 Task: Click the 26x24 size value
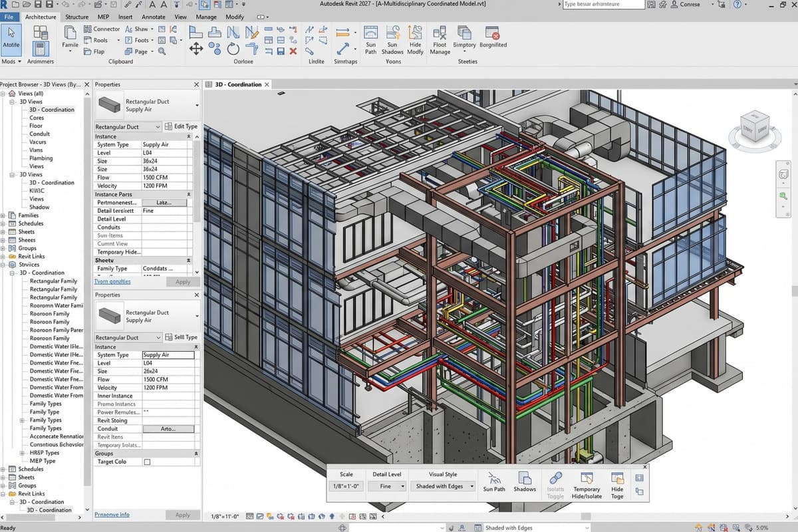pyautogui.click(x=151, y=371)
